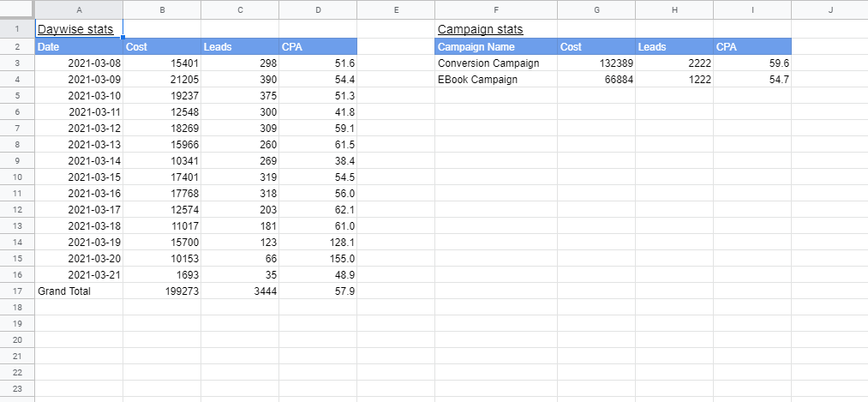This screenshot has height=402, width=868.
Task: Click the Conversion Campaign cell
Action: (x=496, y=63)
